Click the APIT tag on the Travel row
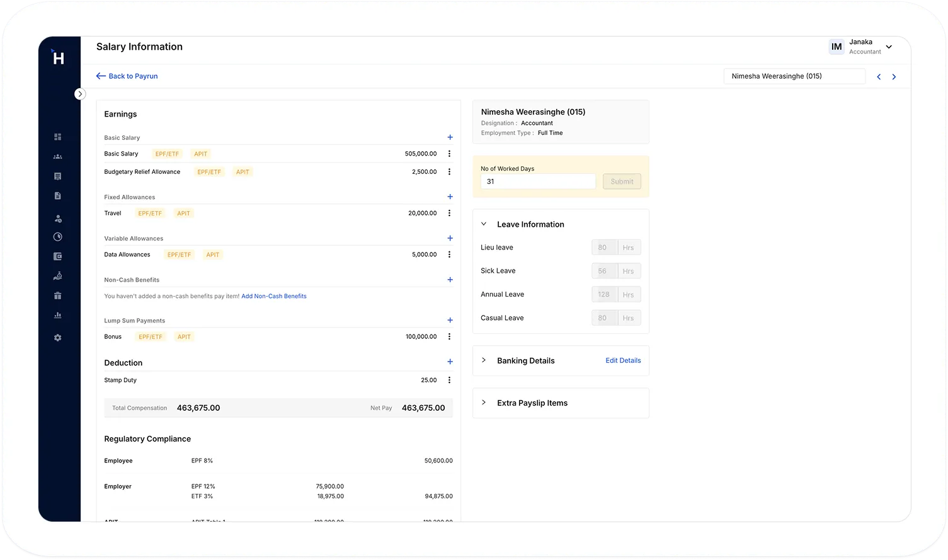948x560 pixels. [x=183, y=214]
